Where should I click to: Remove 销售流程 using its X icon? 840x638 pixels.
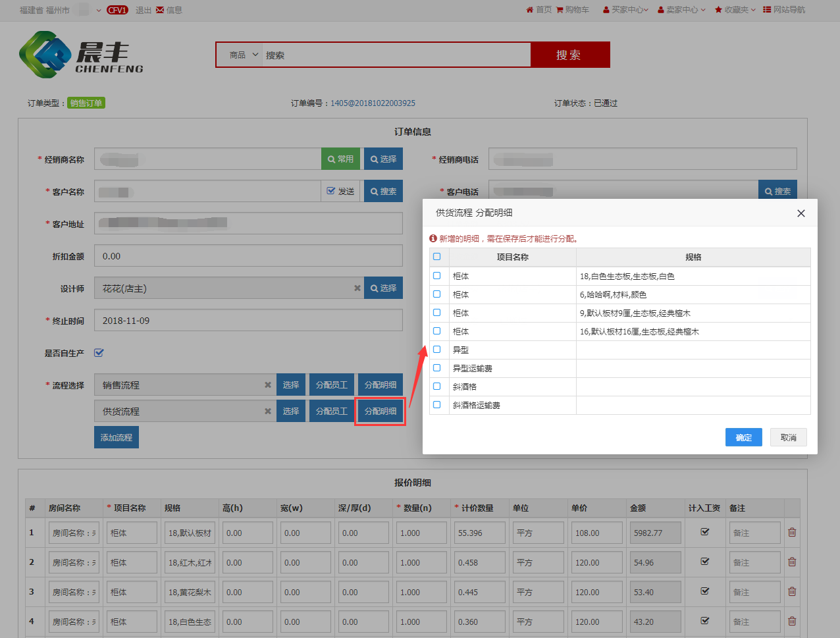(x=268, y=385)
